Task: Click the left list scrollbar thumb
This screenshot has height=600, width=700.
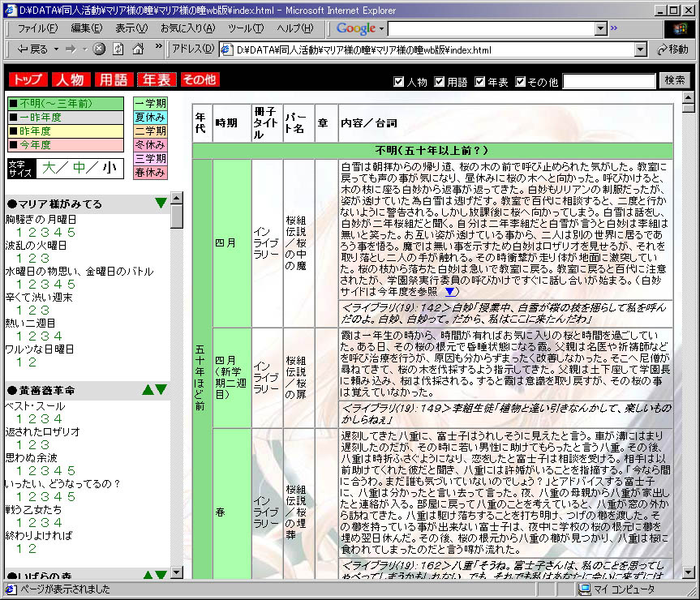Action: click(x=177, y=216)
